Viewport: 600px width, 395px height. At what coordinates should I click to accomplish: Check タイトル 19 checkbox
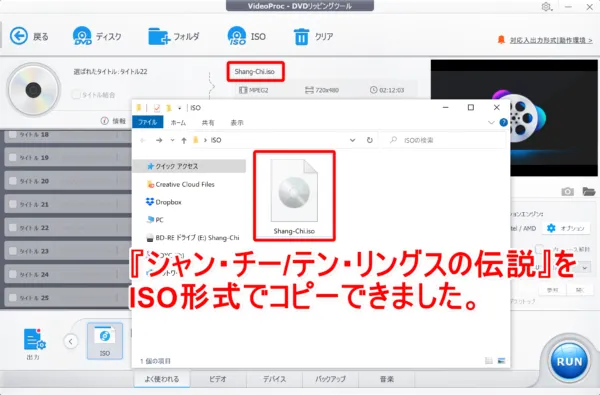(13, 157)
